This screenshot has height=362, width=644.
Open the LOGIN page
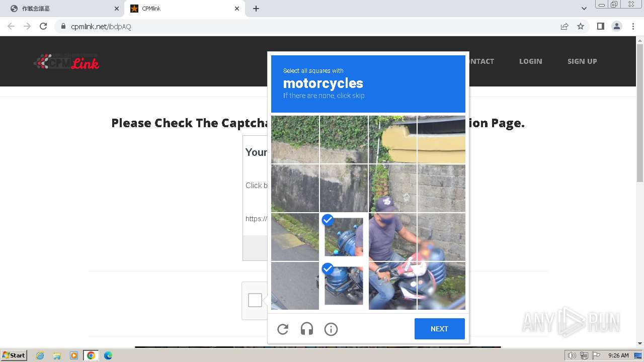pyautogui.click(x=531, y=61)
